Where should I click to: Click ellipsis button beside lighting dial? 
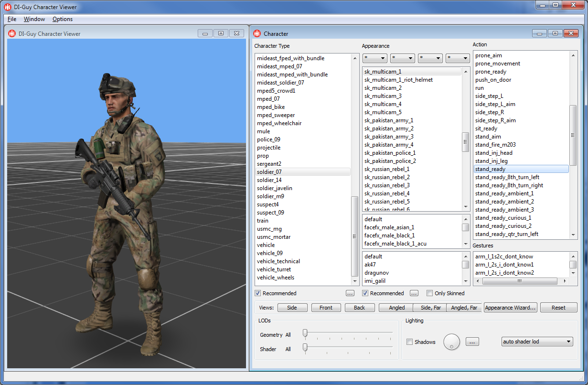[472, 342]
